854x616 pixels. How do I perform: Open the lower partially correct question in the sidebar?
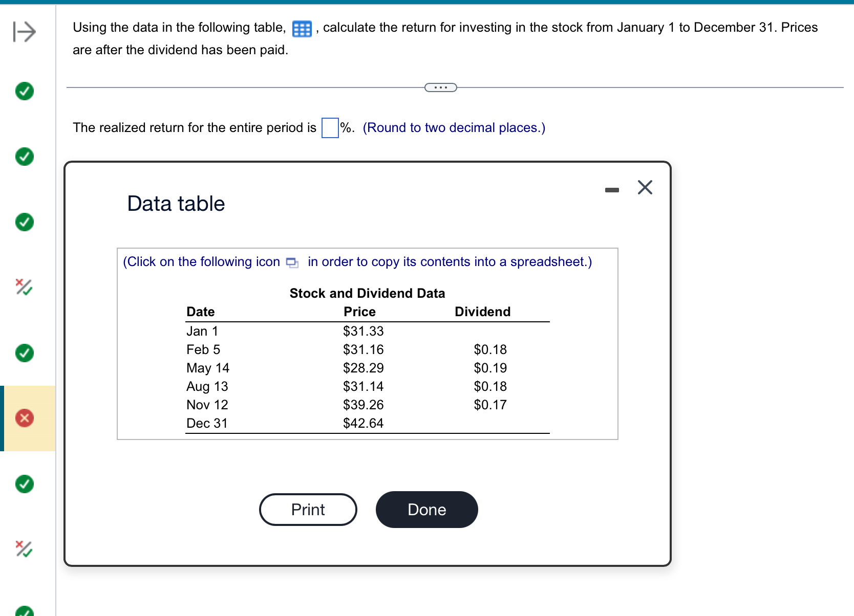pyautogui.click(x=24, y=549)
